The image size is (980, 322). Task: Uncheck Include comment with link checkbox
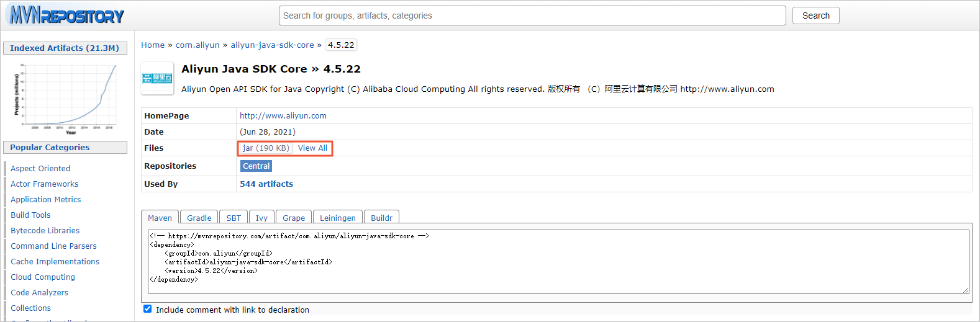(148, 309)
